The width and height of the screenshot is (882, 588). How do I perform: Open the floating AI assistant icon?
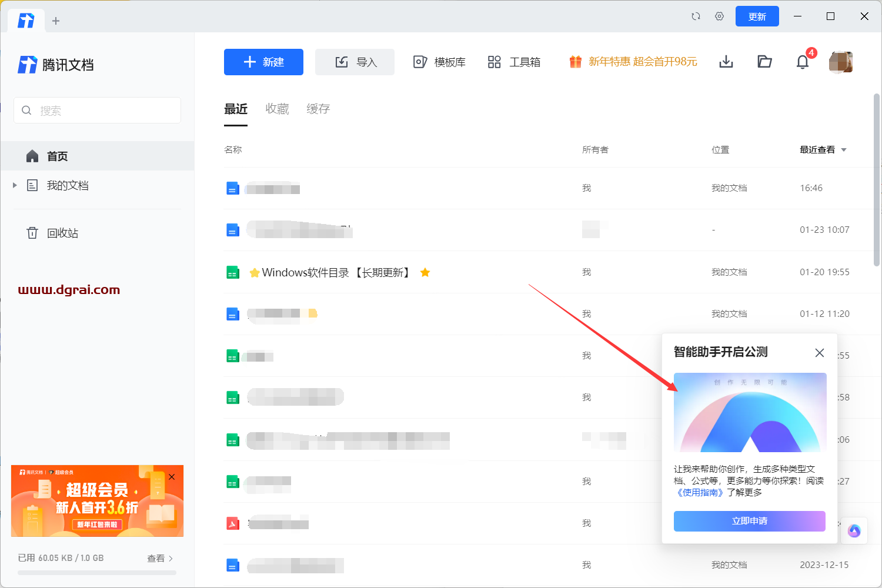click(854, 531)
